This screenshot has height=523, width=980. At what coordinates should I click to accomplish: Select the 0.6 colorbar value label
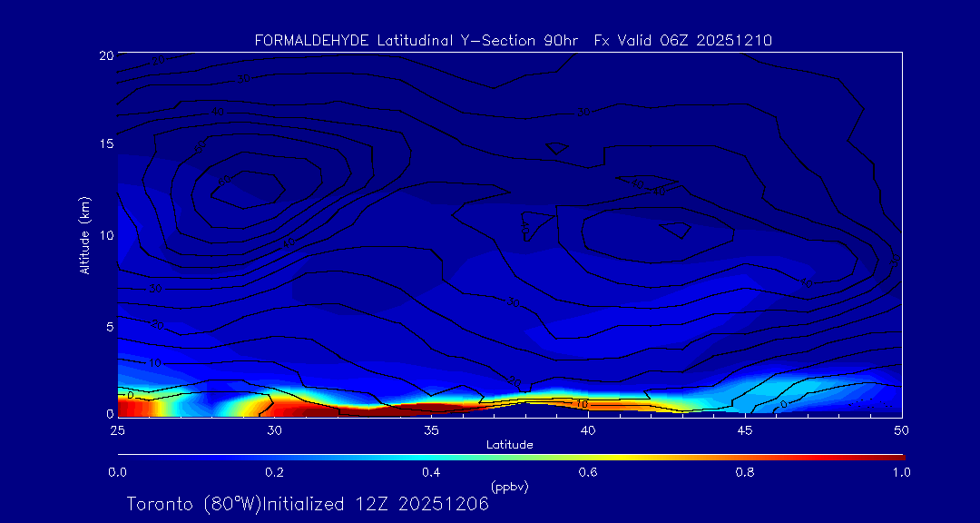pyautogui.click(x=588, y=472)
